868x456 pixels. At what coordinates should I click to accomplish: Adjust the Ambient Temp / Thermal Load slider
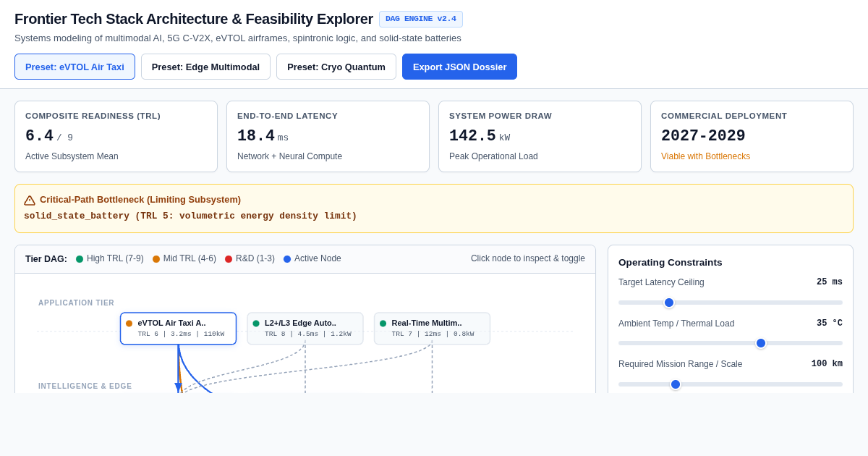point(731,343)
